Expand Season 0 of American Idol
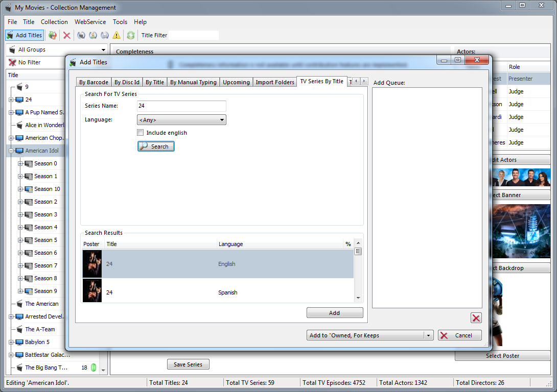This screenshot has width=557, height=392. point(20,163)
